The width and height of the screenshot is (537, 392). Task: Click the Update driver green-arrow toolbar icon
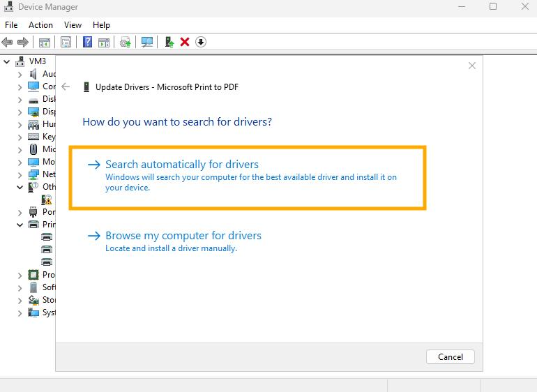[169, 42]
